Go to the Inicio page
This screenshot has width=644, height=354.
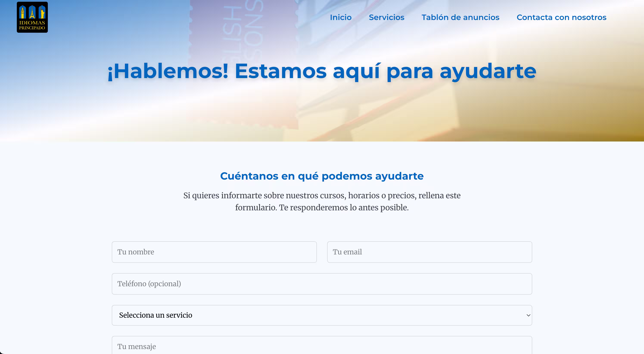click(341, 17)
